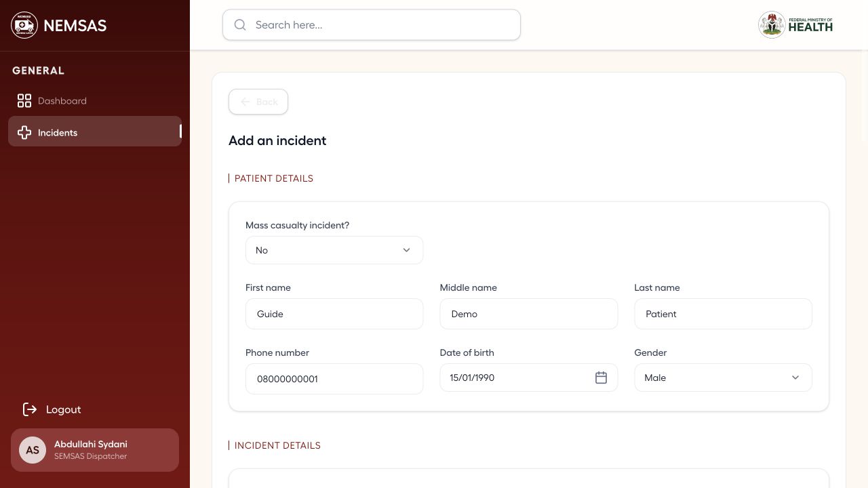The width and height of the screenshot is (868, 488).
Task: Expand the Mass casualty incident dropdown
Action: point(334,250)
